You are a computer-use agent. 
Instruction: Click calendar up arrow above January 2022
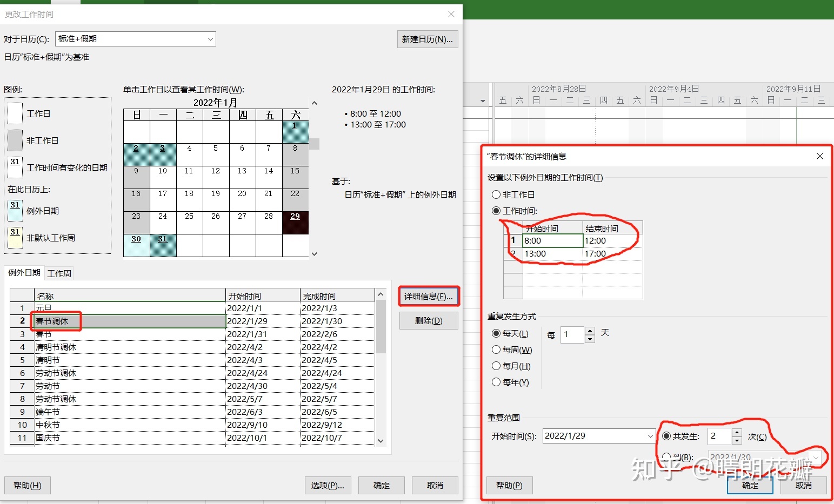pos(314,103)
